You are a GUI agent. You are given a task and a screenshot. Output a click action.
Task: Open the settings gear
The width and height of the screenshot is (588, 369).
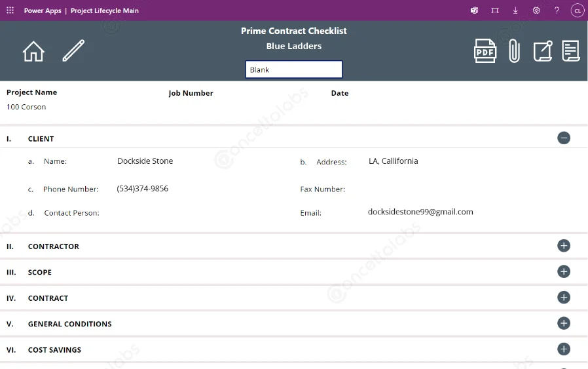tap(536, 10)
